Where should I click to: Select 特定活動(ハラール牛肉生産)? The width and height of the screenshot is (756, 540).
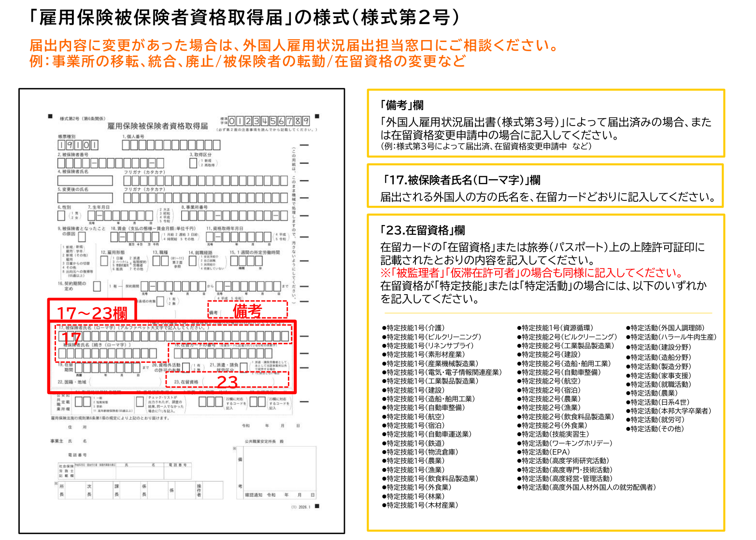671,337
